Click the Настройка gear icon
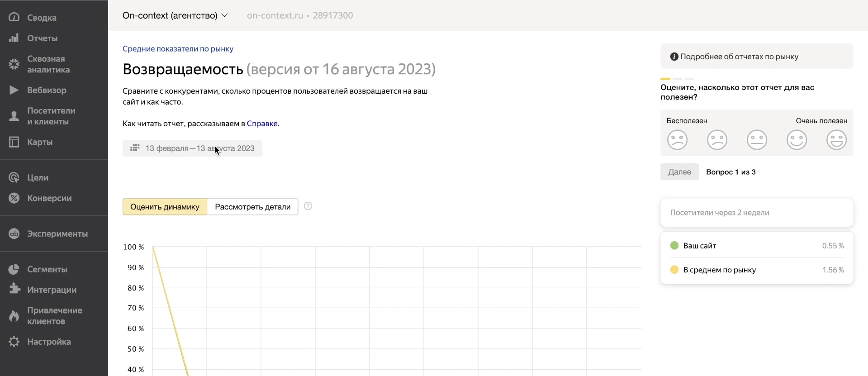This screenshot has width=868, height=376. click(x=14, y=342)
